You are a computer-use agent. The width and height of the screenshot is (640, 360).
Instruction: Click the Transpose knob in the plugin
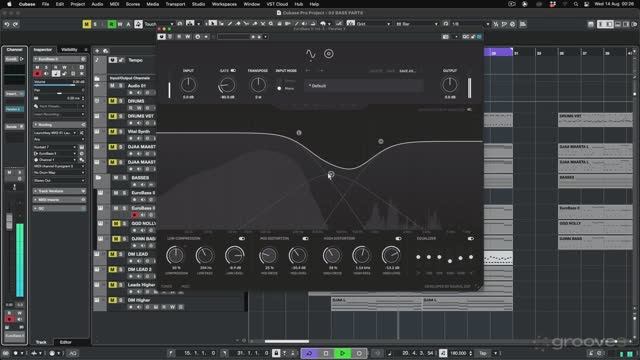click(x=258, y=85)
